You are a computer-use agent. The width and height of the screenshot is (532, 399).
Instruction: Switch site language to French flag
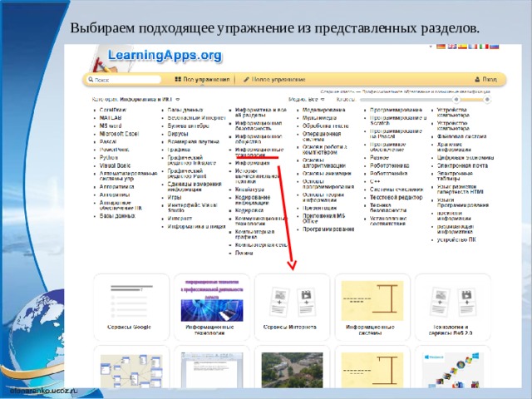(x=473, y=47)
